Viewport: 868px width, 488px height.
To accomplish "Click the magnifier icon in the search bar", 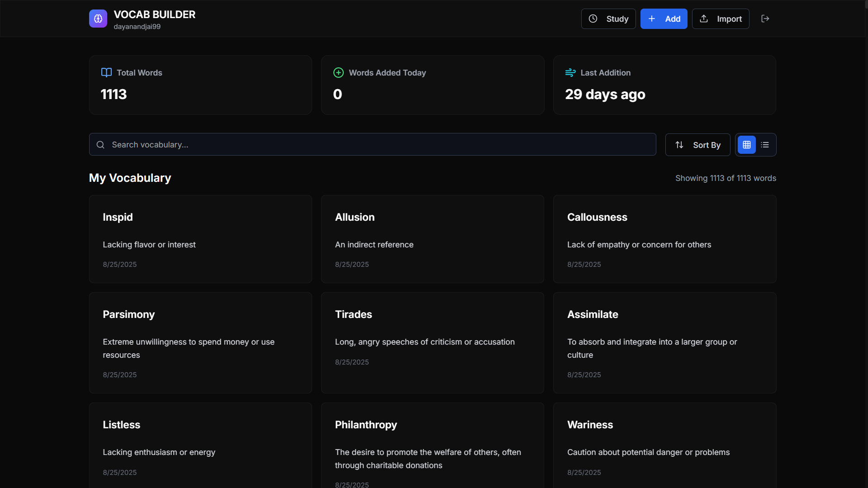I will tap(100, 144).
